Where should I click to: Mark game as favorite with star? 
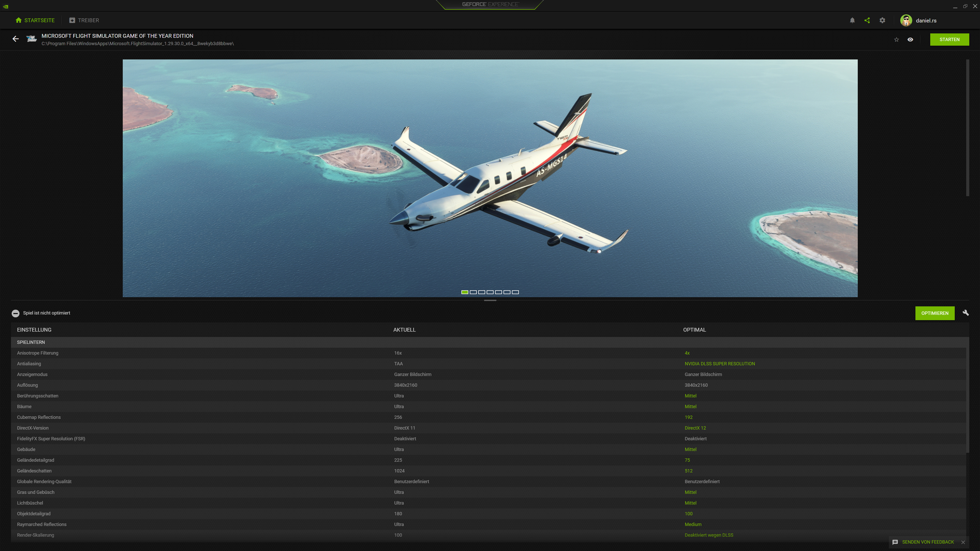[x=896, y=40]
